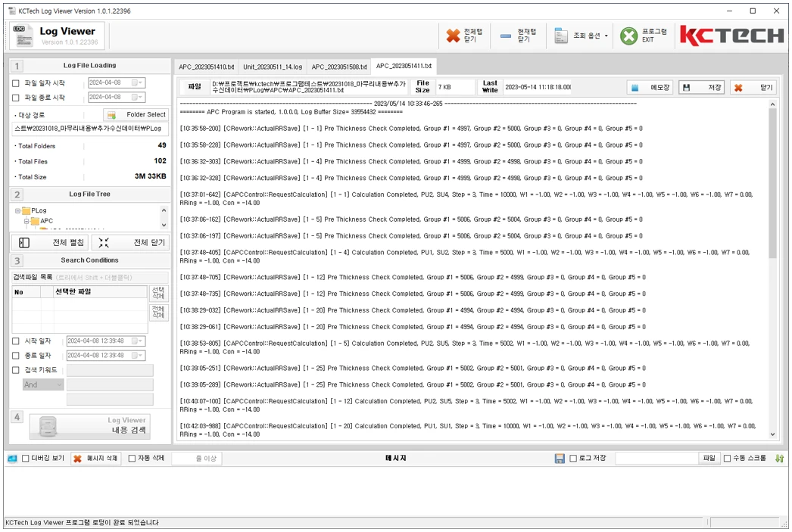Click the log file name field beside 로그 저장
Screen dimensions: 792x532
[656, 459]
